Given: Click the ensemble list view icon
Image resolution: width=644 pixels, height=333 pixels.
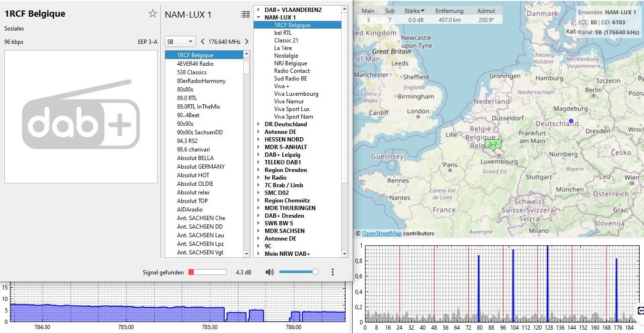Looking at the screenshot, I should click(x=245, y=15).
